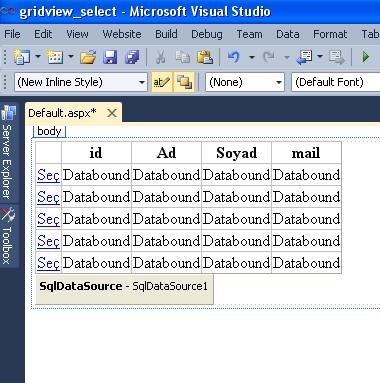Click the Redo arrow icon
Screen dimensions: 380x383
click(269, 57)
